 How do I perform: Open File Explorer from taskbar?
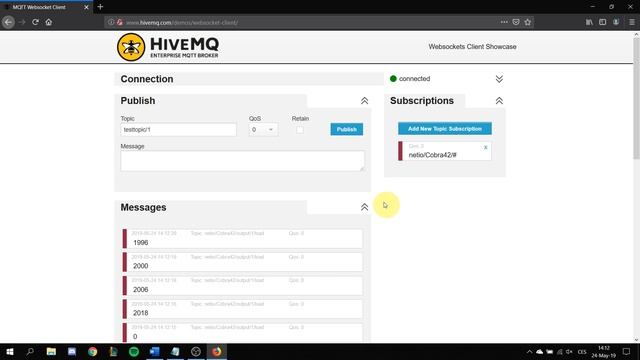51,351
